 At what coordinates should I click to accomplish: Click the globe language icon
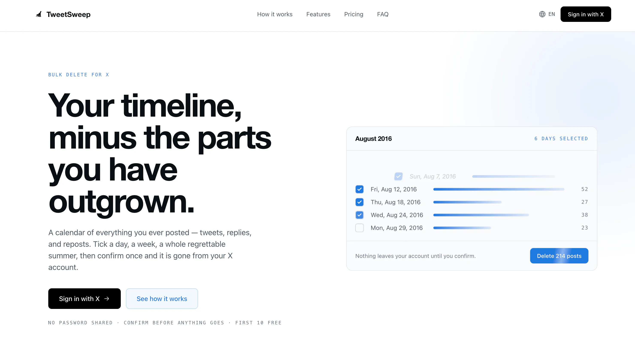click(x=542, y=14)
